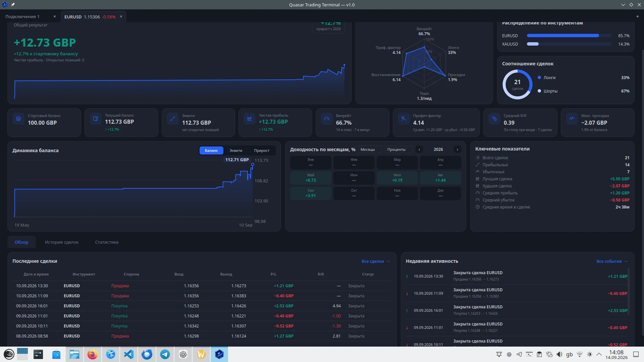Select 'Проценты' view in monthly returns
This screenshot has width=644, height=362.
(398, 149)
